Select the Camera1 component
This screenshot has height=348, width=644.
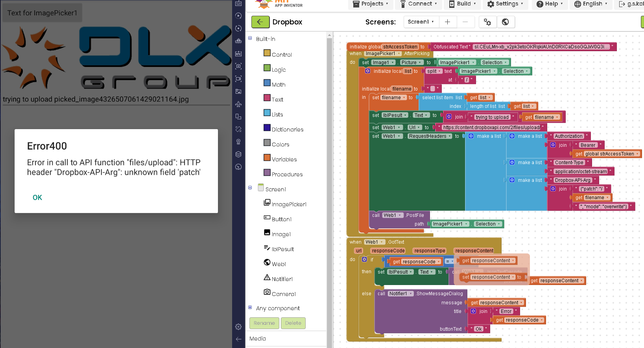coord(283,294)
